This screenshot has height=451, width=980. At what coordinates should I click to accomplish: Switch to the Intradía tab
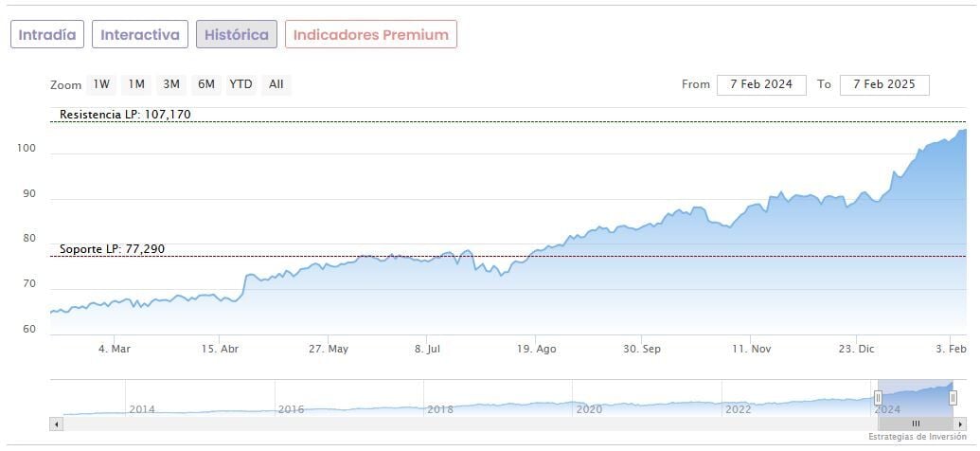pos(47,34)
